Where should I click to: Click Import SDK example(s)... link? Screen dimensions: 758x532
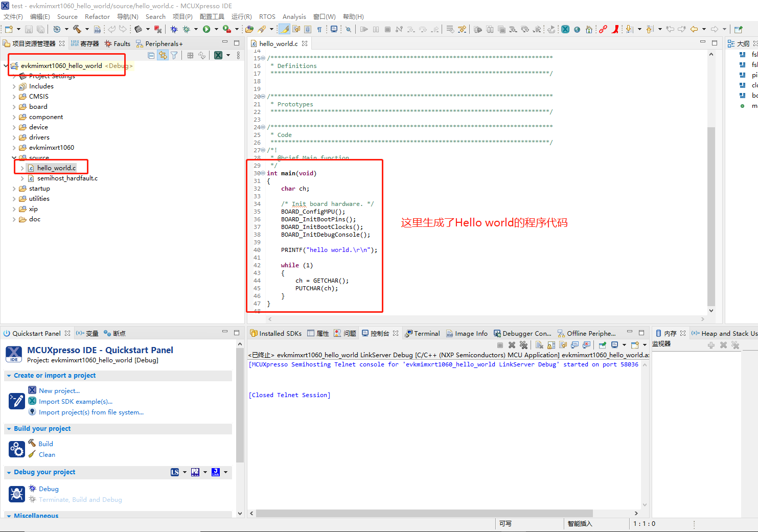(76, 402)
